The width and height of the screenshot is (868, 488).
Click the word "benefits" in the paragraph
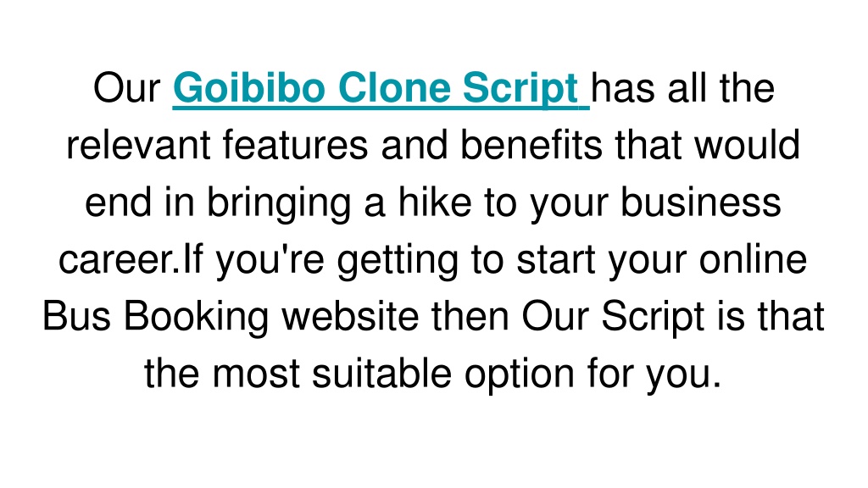pyautogui.click(x=531, y=145)
